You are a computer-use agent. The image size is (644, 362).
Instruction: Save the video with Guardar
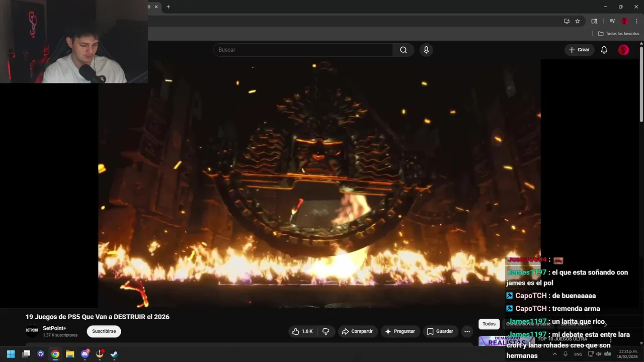pos(440,331)
